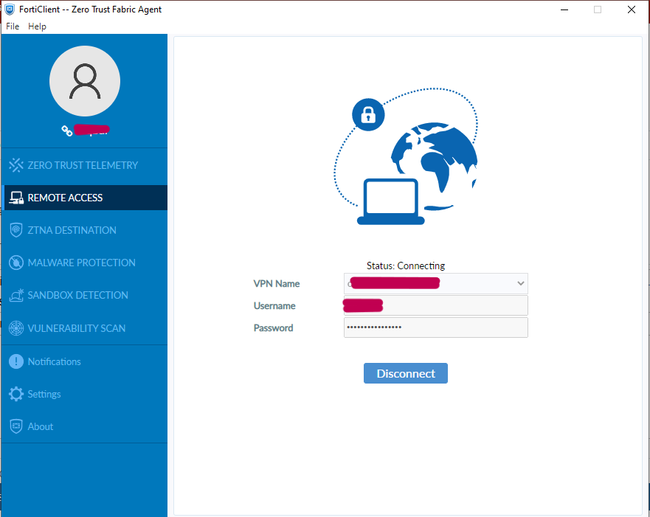Close the FortiClient window
Viewport: 650px width, 517px height.
[631, 10]
